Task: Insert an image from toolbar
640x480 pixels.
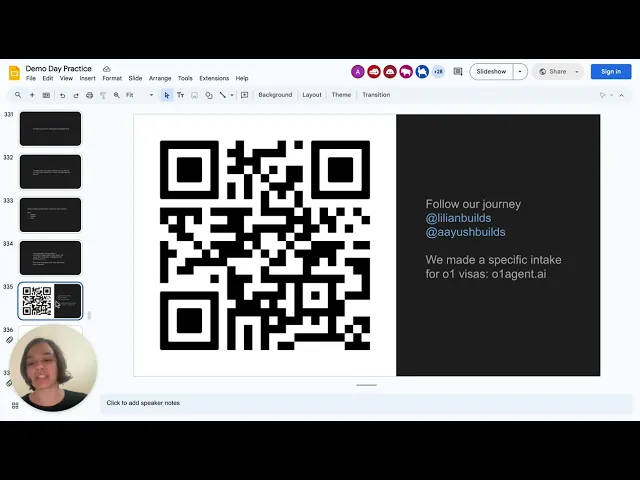Action: tap(195, 95)
